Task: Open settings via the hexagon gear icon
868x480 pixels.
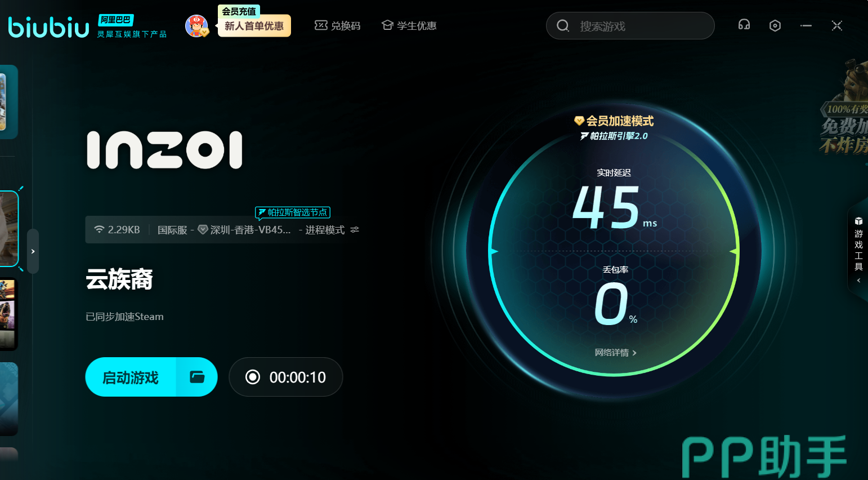Action: [x=775, y=25]
